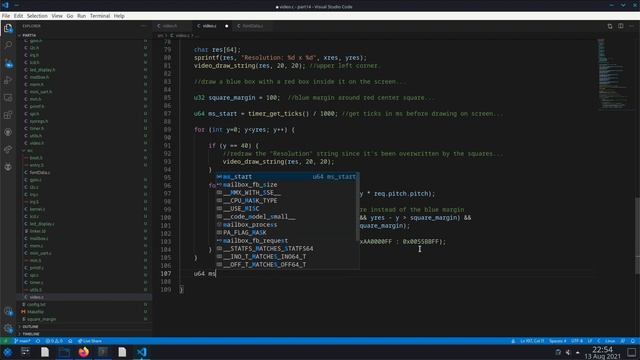Open the Accounts menu in the activity bar
This screenshot has width=640, height=360.
[x=8, y=311]
